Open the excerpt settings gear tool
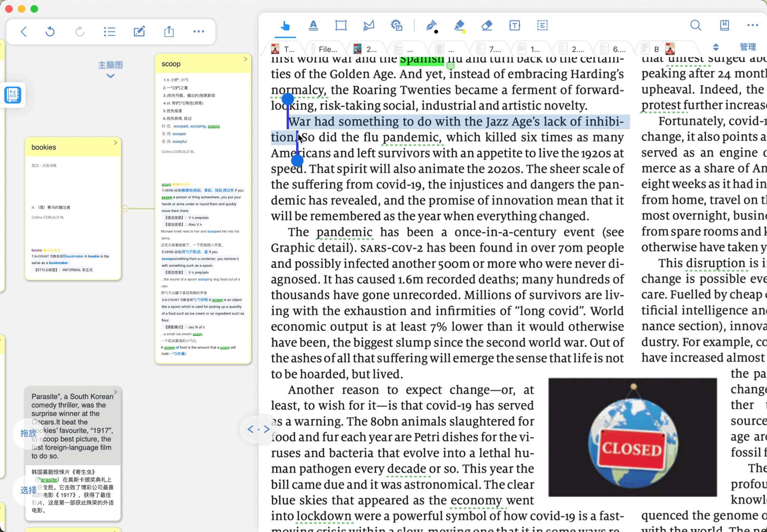This screenshot has height=532, width=767. [x=397, y=26]
